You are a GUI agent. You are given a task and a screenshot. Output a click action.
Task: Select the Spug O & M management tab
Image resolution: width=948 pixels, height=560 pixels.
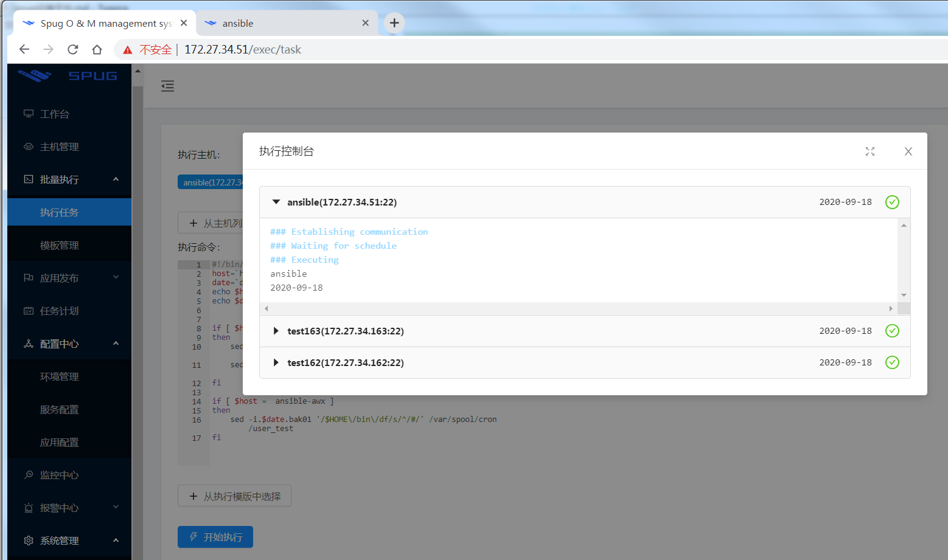(x=103, y=23)
